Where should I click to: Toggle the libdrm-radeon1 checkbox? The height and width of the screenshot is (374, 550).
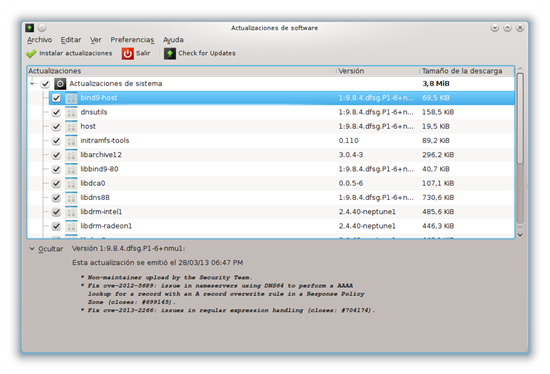tap(56, 226)
